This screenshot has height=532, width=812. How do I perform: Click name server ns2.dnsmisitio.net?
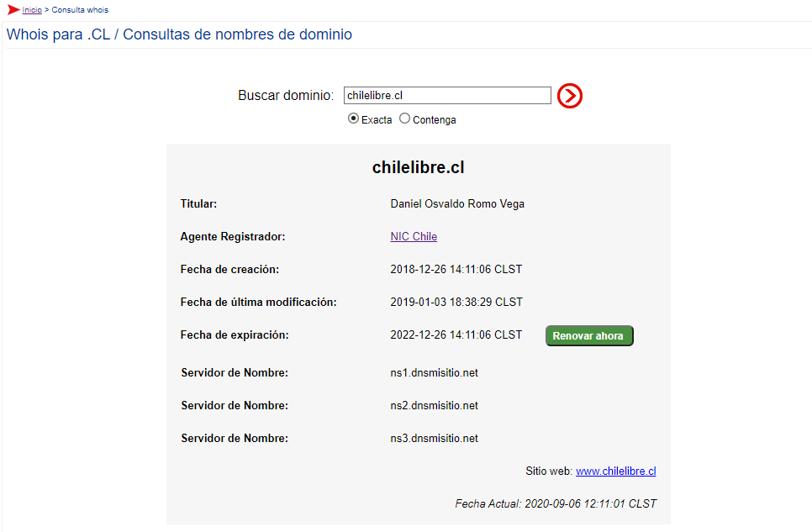coord(434,406)
